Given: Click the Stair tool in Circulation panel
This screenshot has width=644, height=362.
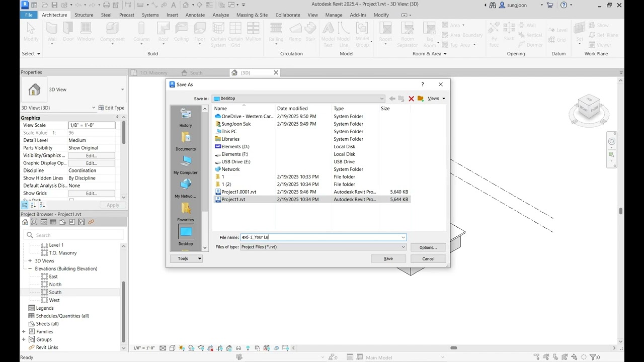Looking at the screenshot, I should point(310,32).
